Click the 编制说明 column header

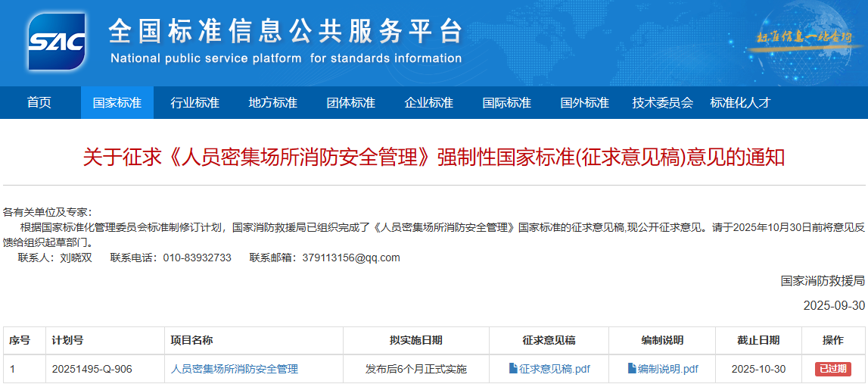[x=663, y=340]
